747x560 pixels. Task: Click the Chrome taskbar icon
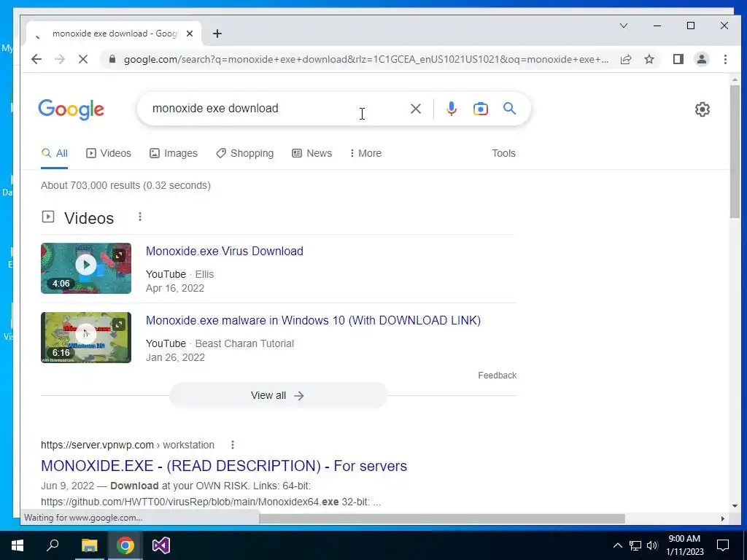(x=125, y=545)
